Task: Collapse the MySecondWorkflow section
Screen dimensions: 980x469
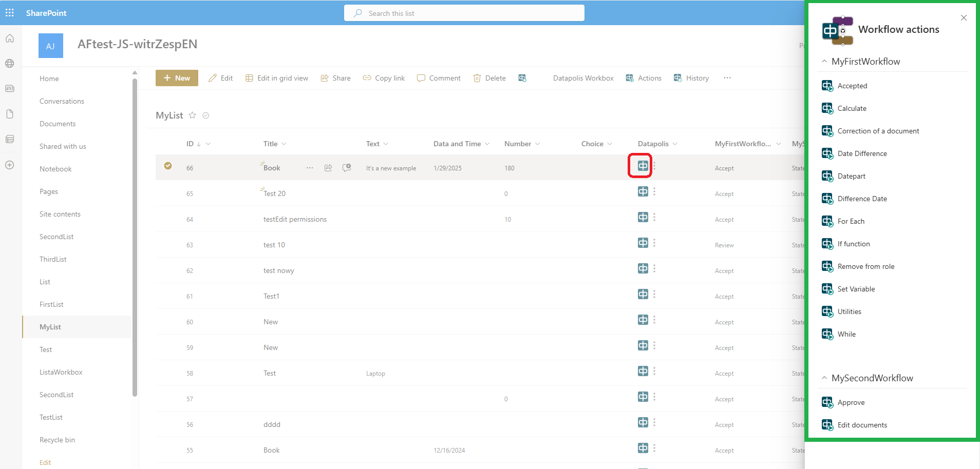Action: point(824,378)
